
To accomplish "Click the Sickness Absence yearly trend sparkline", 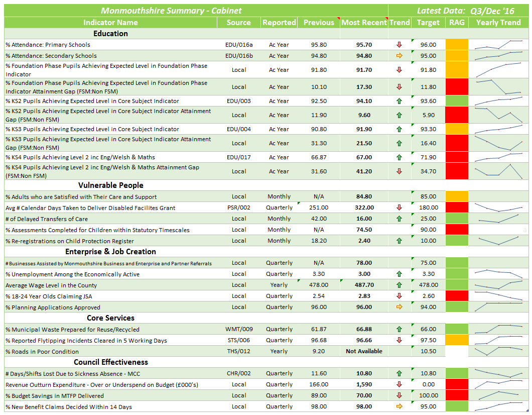I will click(x=498, y=373).
